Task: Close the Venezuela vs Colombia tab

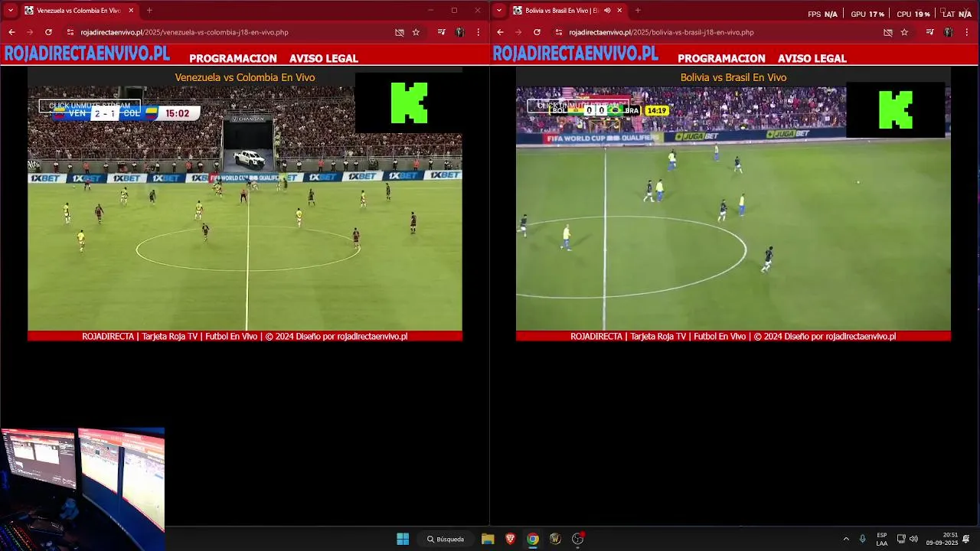Action: point(131,11)
